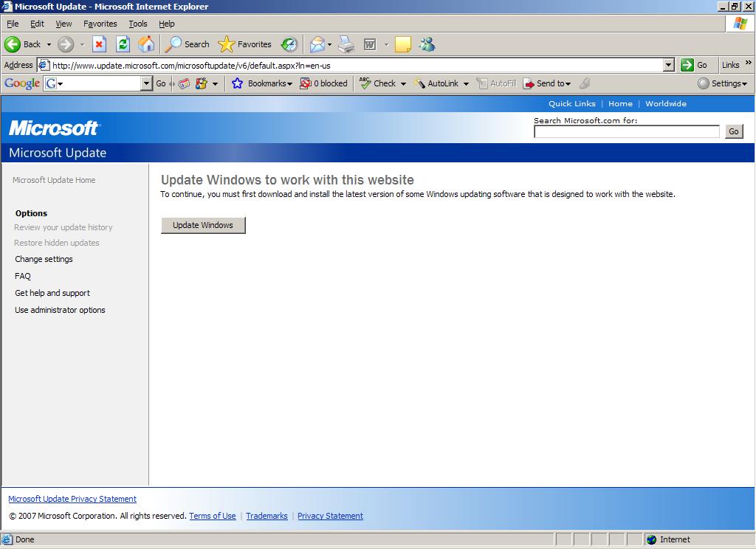756x549 pixels.
Task: Open the Messenger people icon
Action: click(427, 44)
